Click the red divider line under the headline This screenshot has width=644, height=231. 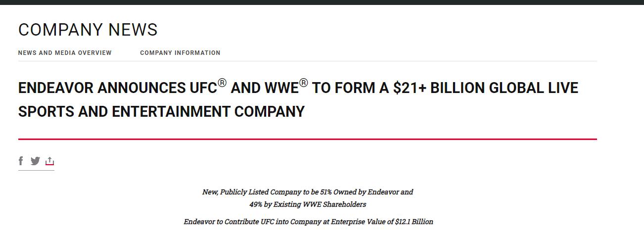(x=307, y=139)
